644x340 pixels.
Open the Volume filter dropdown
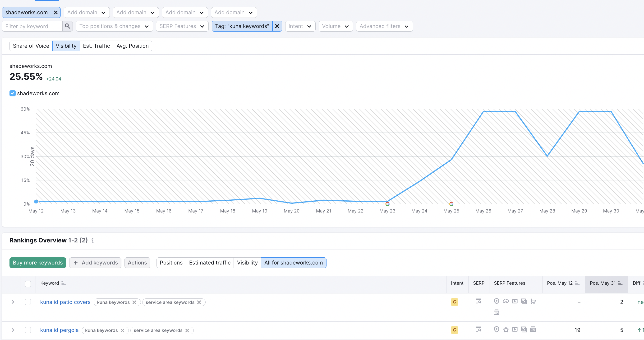click(336, 26)
